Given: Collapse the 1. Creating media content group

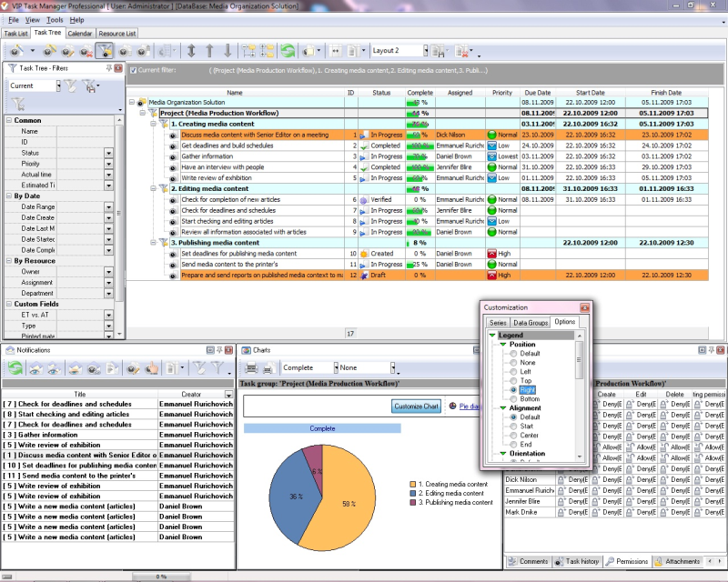Looking at the screenshot, I should pos(154,124).
